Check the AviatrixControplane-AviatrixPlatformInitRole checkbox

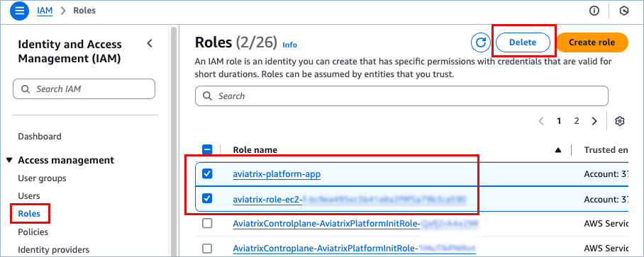coord(207,249)
